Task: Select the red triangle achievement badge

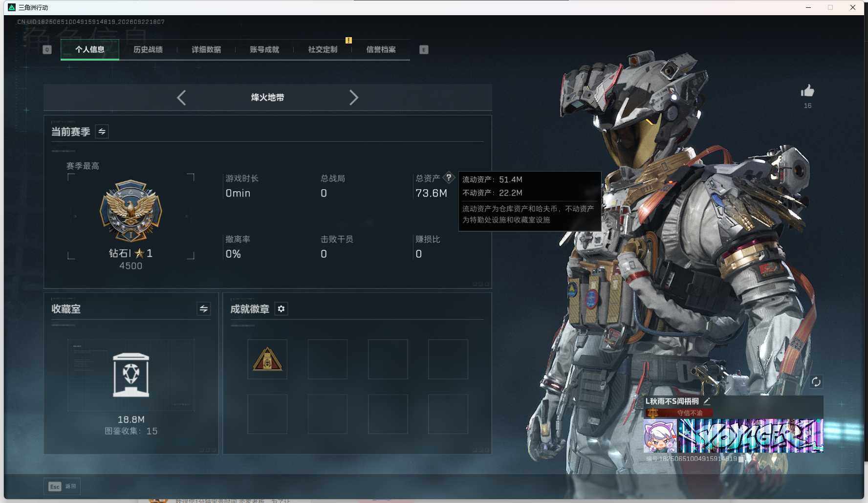Action: (267, 359)
